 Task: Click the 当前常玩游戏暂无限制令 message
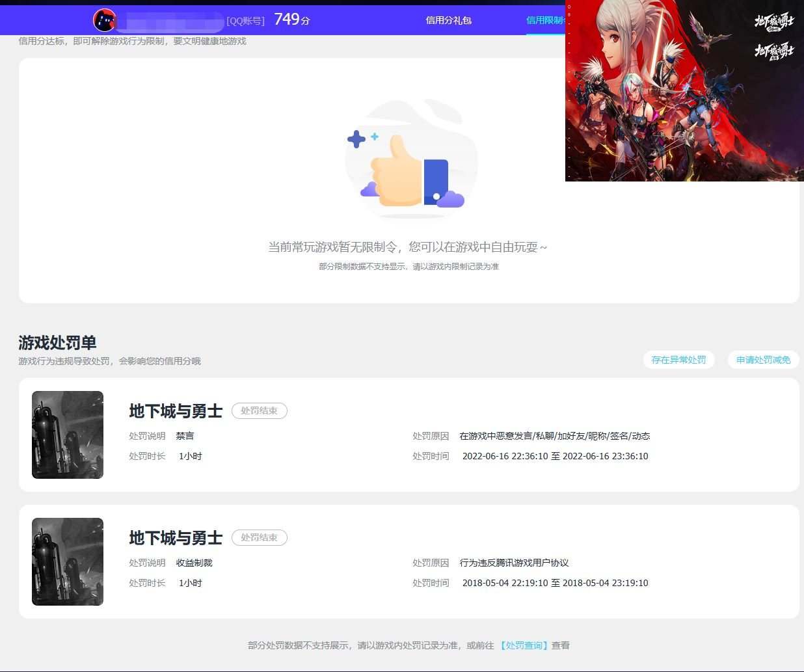408,247
